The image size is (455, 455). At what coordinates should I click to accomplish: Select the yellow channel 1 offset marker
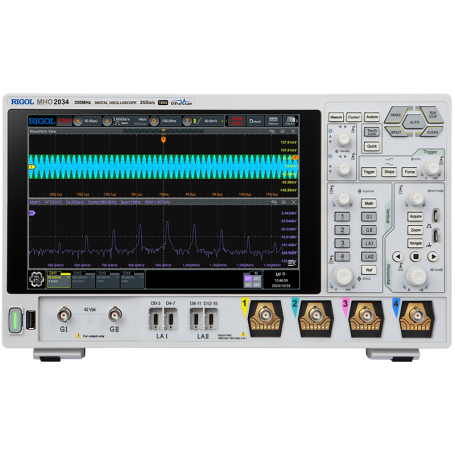32,167
